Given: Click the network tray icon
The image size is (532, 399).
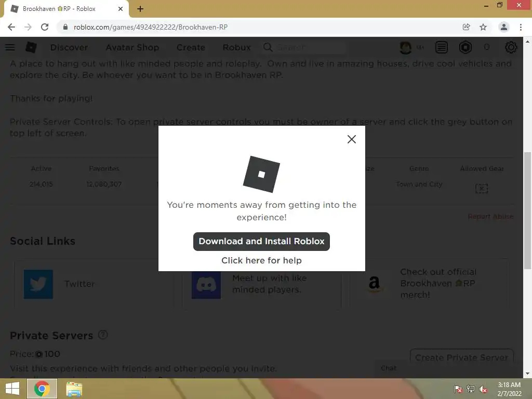Looking at the screenshot, I should (x=471, y=389).
